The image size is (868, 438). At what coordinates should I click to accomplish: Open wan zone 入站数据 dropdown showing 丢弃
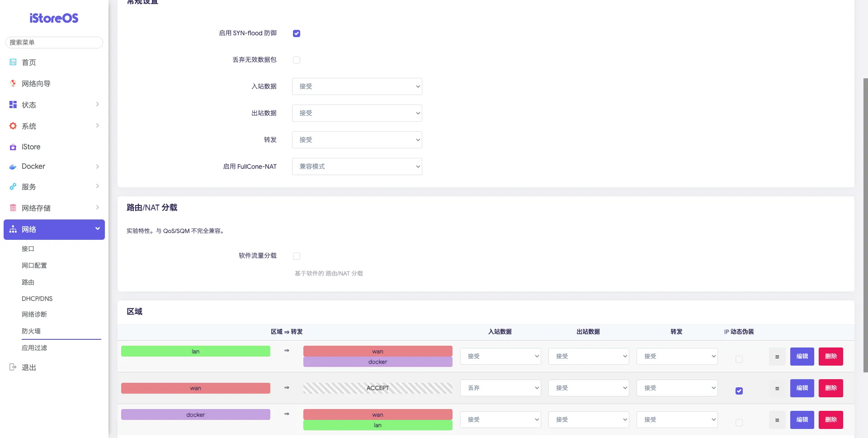(x=500, y=388)
